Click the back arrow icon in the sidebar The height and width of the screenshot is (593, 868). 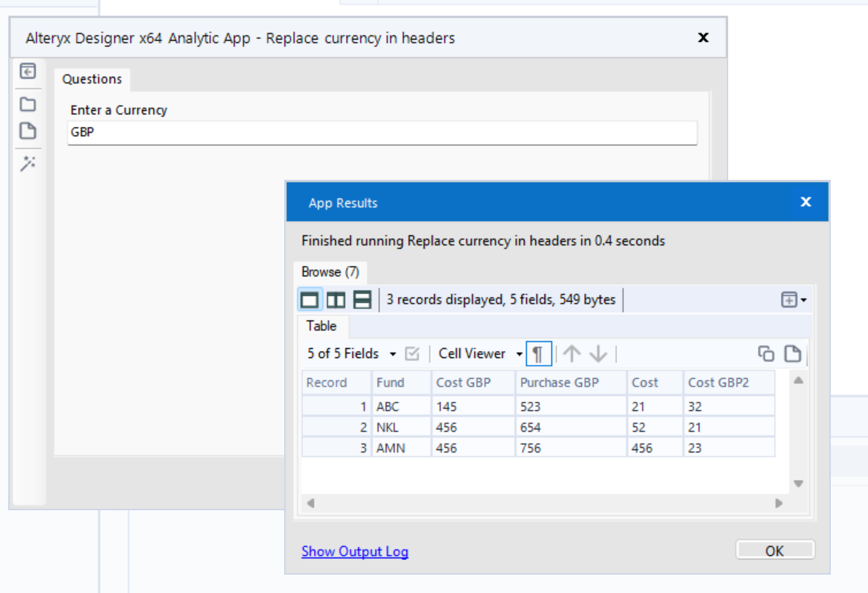coord(28,71)
